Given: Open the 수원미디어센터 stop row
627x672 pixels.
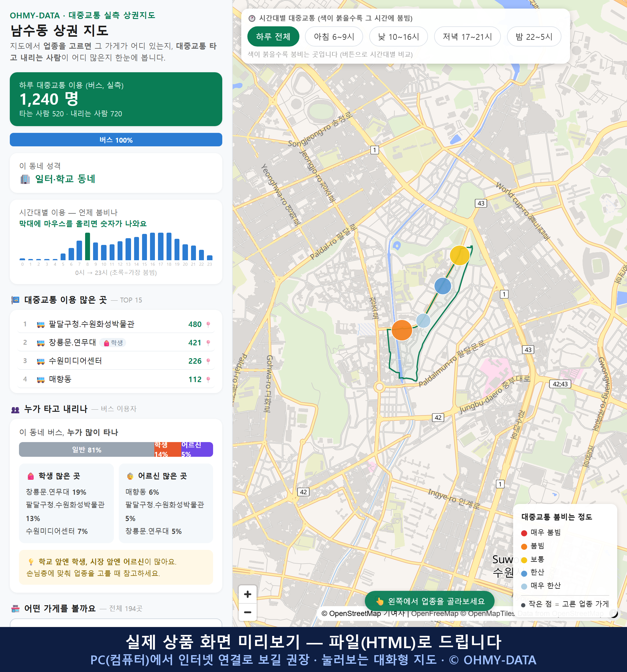Looking at the screenshot, I should tap(116, 361).
